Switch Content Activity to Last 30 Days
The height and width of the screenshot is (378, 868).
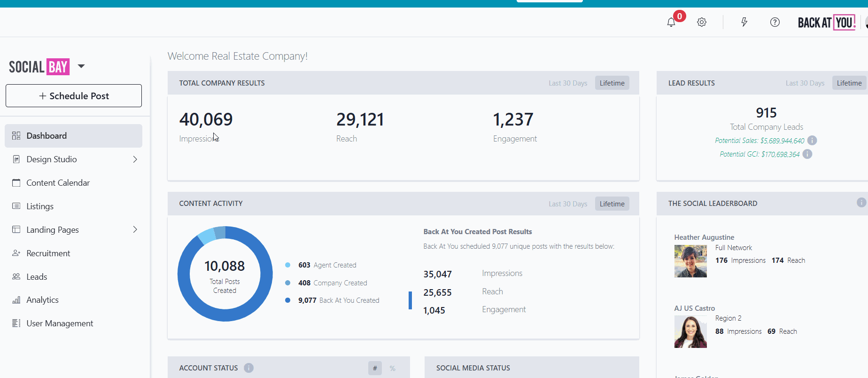(x=568, y=204)
